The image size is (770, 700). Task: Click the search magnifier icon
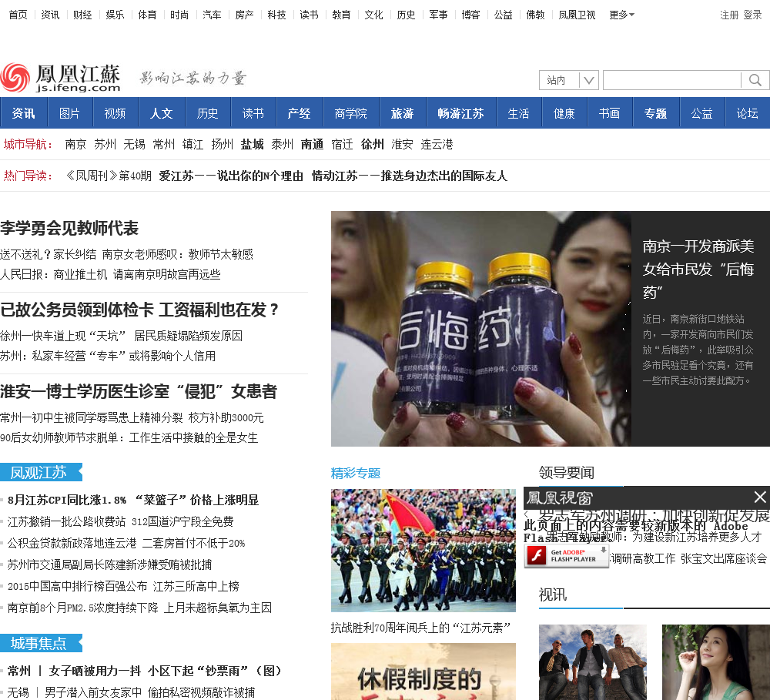pyautogui.click(x=755, y=80)
